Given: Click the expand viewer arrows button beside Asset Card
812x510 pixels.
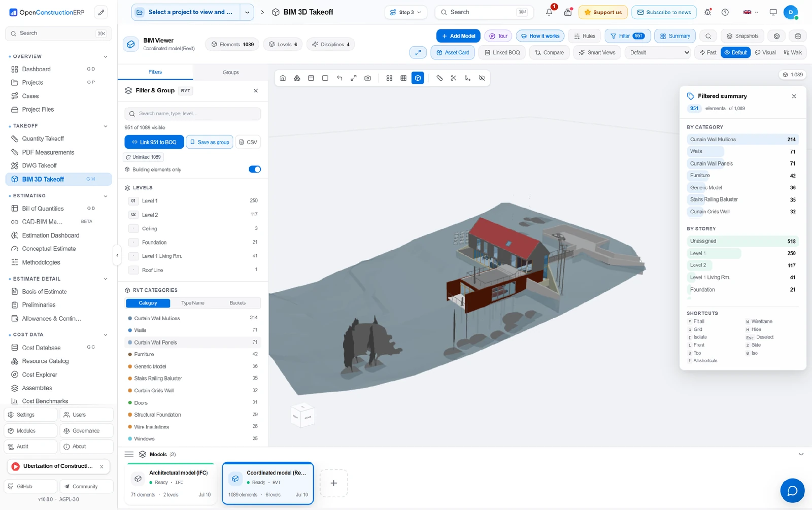Looking at the screenshot, I should coord(418,52).
